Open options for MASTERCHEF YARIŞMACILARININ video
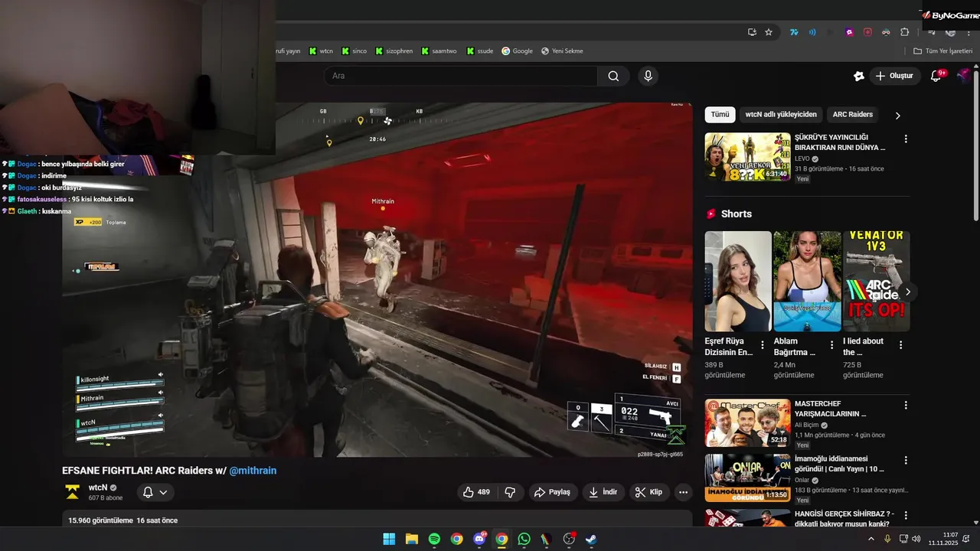 click(906, 405)
